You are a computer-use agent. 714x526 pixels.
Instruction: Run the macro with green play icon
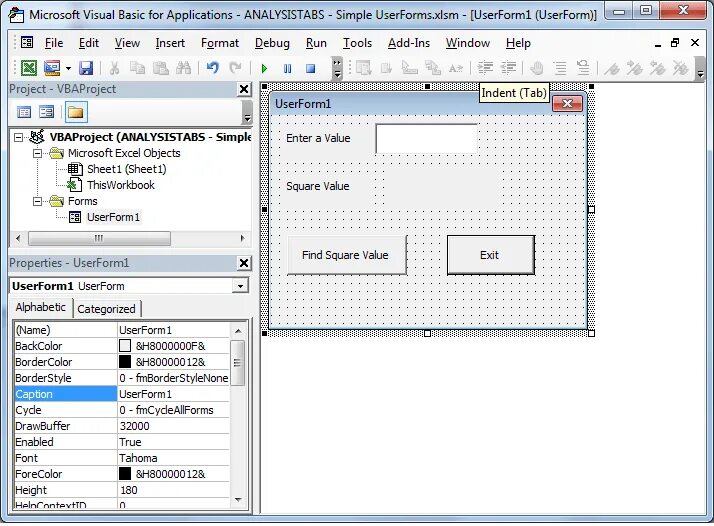coord(264,69)
